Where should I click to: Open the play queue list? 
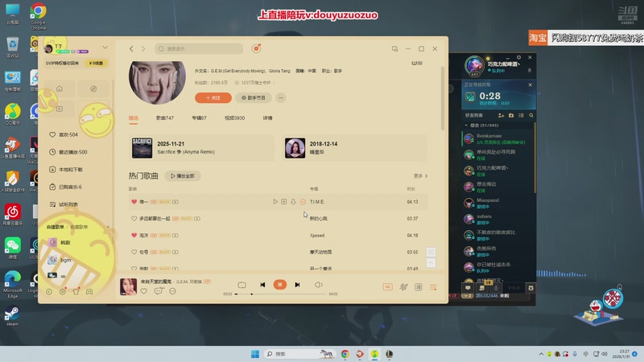click(x=433, y=287)
